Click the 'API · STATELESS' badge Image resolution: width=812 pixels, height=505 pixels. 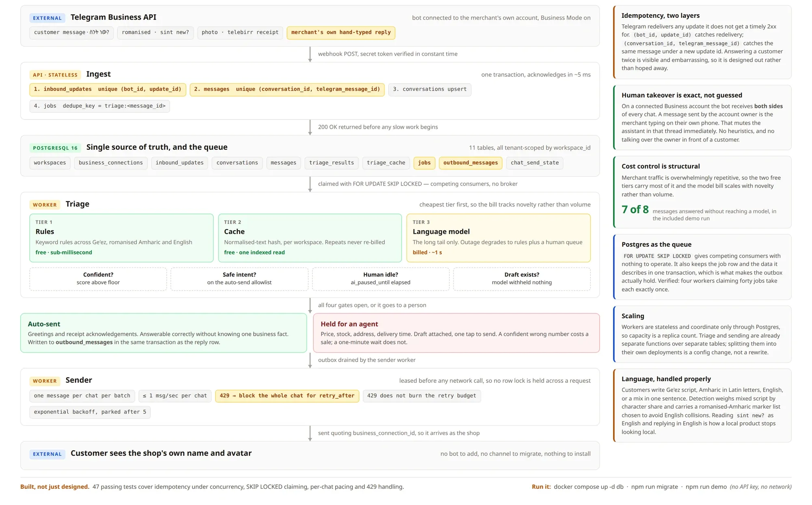55,75
